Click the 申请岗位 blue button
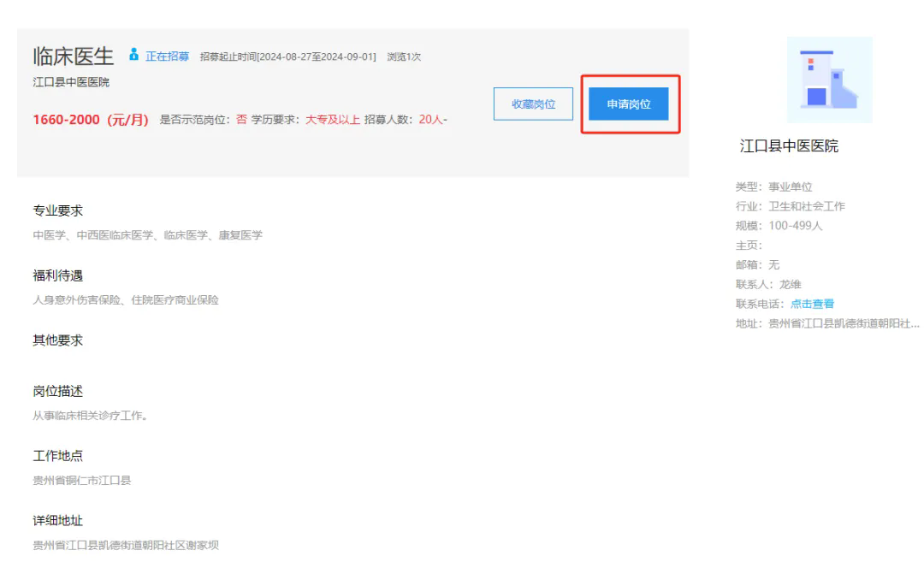This screenshot has width=924, height=574. point(629,104)
